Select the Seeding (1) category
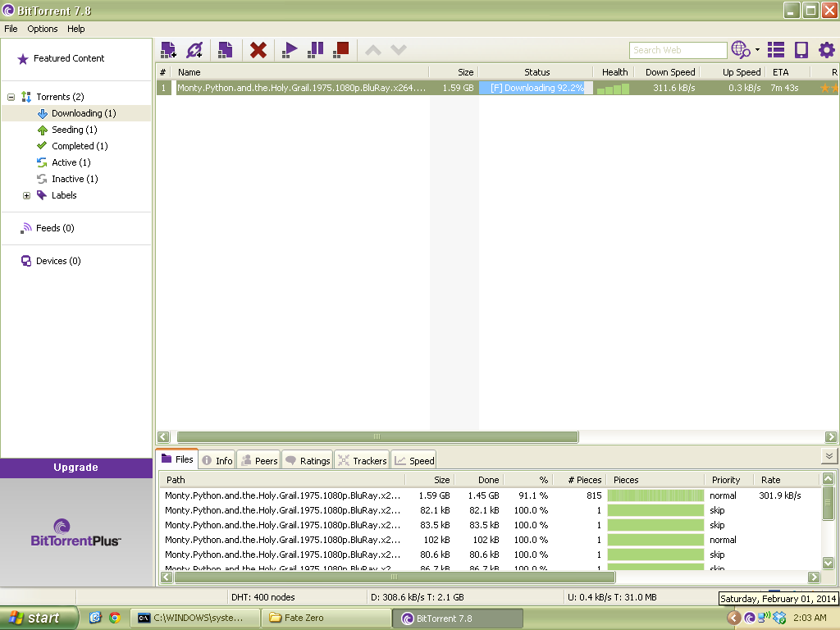This screenshot has width=840, height=630. [75, 130]
